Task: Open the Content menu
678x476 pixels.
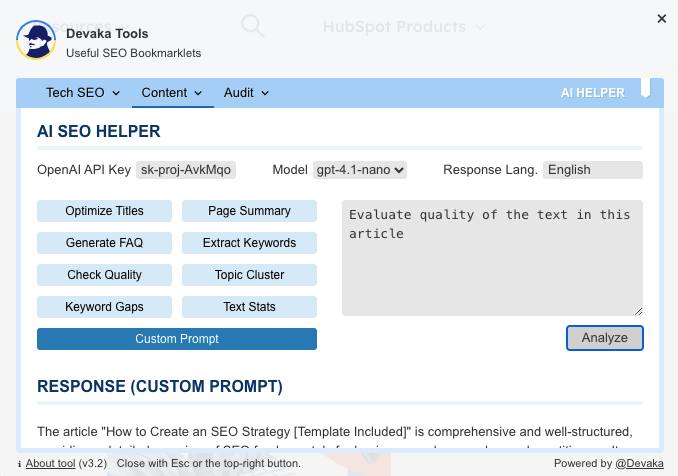Action: [172, 93]
